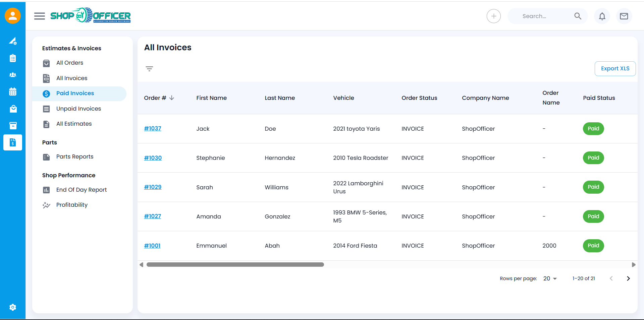Image resolution: width=644 pixels, height=320 pixels.
Task: Sort by Order # column arrow
Action: (172, 98)
